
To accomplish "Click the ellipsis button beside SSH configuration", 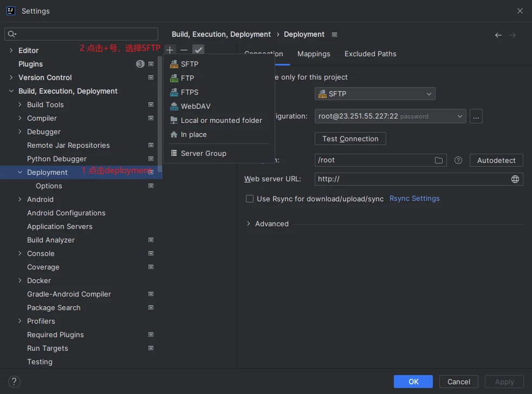I will tap(476, 116).
